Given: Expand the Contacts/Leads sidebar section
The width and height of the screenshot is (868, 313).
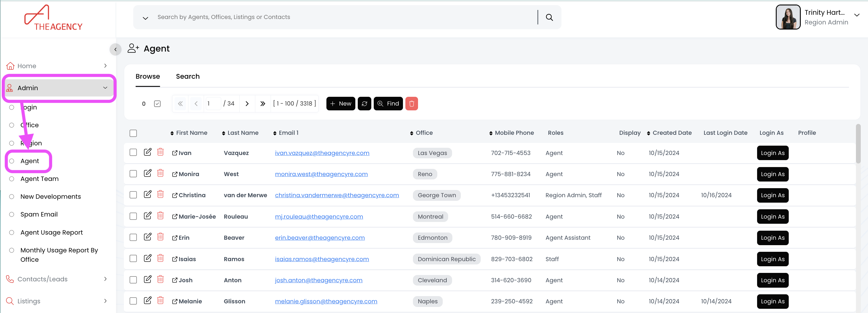Looking at the screenshot, I should [x=105, y=279].
